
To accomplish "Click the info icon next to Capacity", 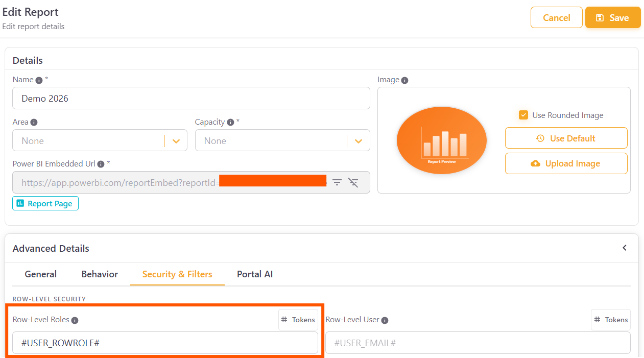I will point(229,122).
